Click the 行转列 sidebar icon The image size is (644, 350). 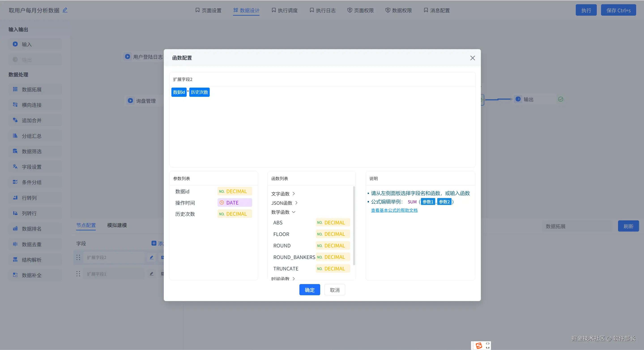[x=15, y=198]
